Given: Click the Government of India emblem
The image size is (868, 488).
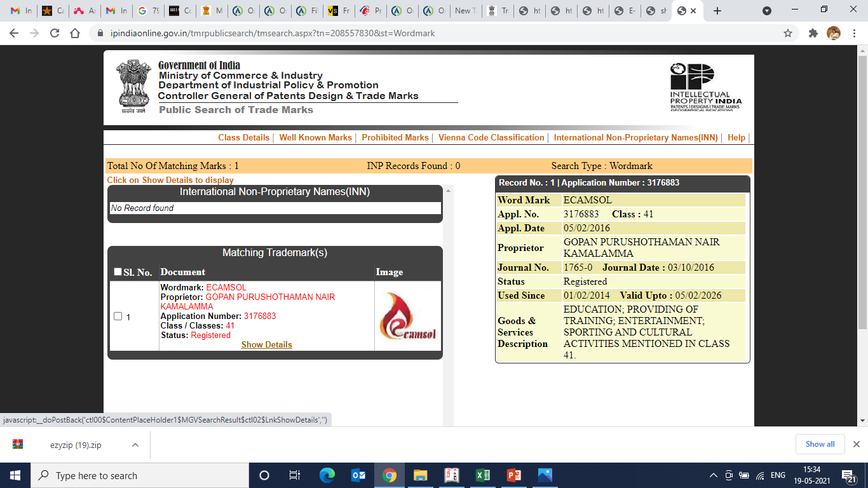Looking at the screenshot, I should tap(133, 86).
